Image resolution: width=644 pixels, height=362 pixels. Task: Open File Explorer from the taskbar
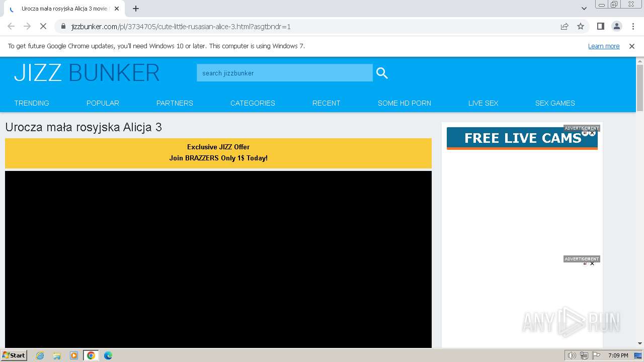pos(57,355)
